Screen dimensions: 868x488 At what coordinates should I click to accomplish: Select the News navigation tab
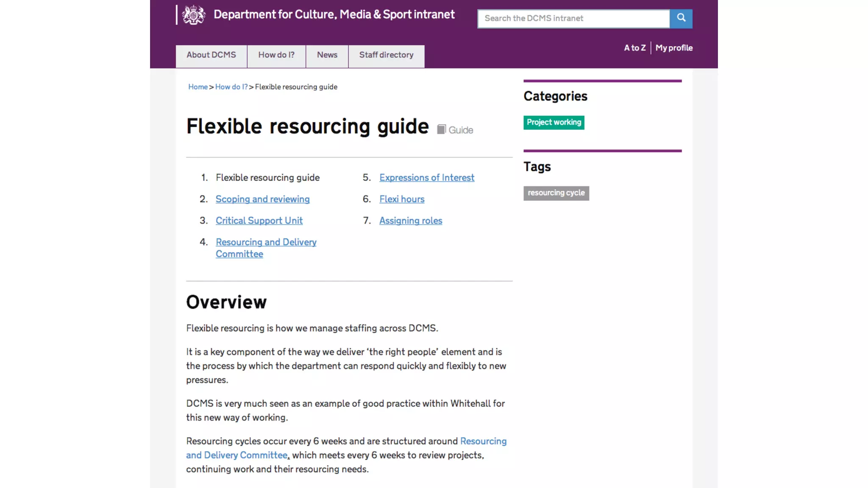point(327,55)
